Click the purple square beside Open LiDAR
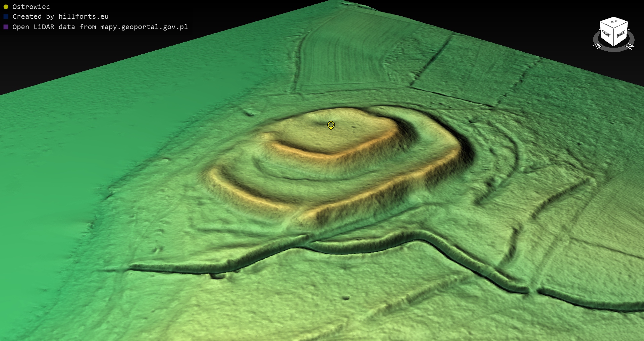The width and height of the screenshot is (644, 341). pos(6,27)
